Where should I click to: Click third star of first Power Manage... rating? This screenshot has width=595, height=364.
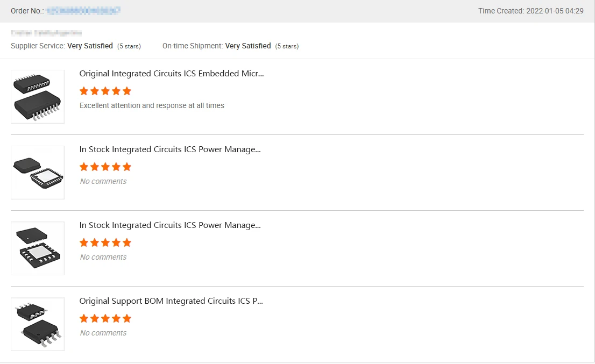tap(105, 167)
